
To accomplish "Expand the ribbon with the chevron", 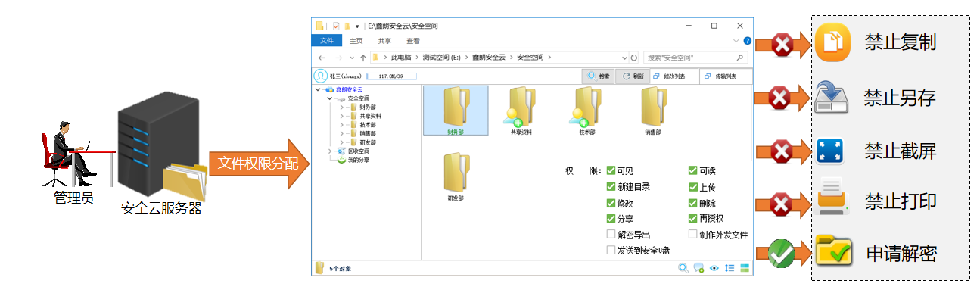I will coord(736,41).
